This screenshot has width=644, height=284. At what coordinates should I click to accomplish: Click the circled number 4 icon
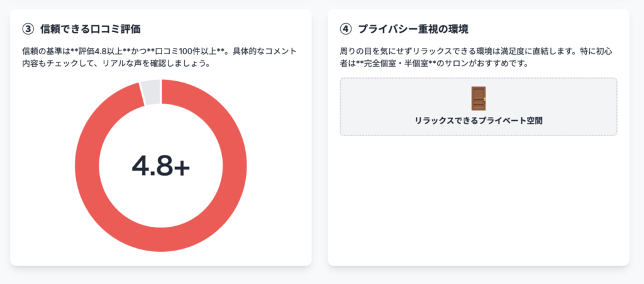tap(346, 29)
